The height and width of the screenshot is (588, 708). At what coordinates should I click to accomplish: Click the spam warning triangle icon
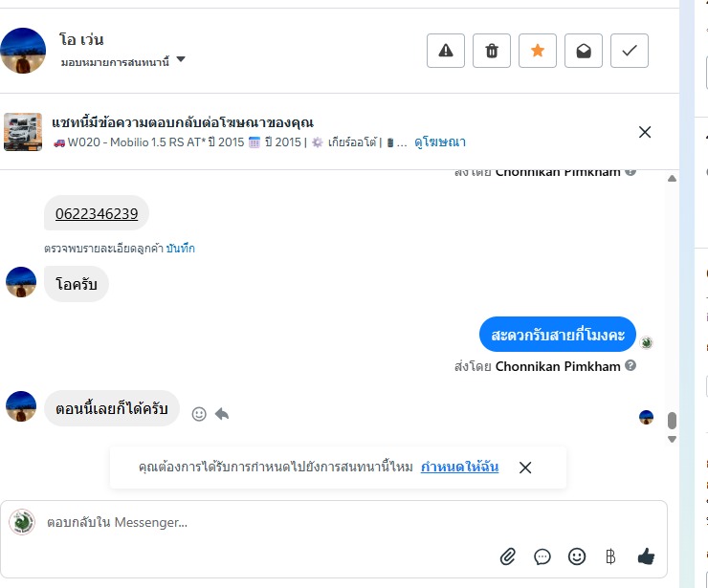tap(445, 51)
